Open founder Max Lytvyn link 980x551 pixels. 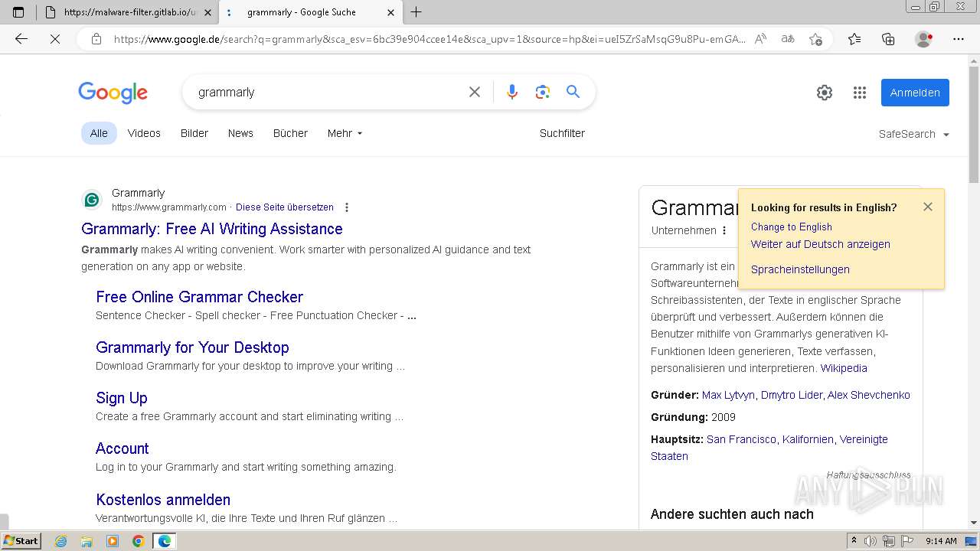pyautogui.click(x=730, y=395)
